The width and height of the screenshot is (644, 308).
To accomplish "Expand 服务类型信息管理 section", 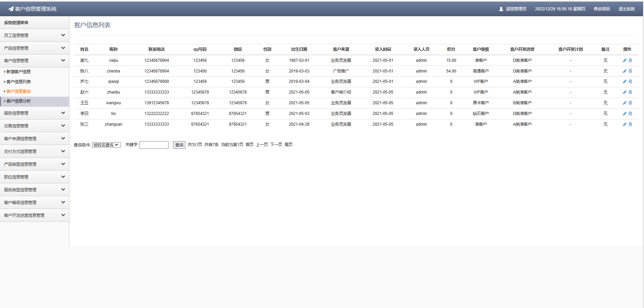I will click(x=35, y=190).
